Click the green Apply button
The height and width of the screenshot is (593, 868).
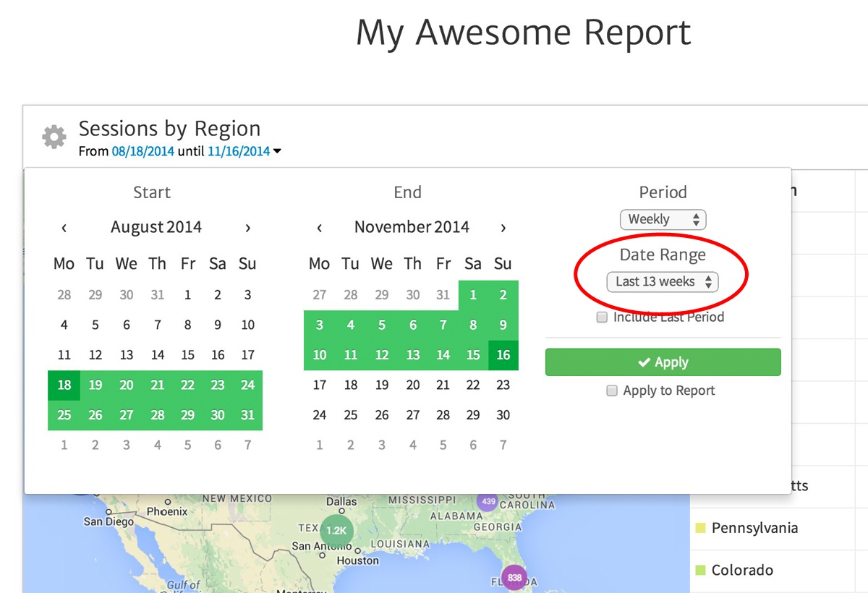[663, 362]
